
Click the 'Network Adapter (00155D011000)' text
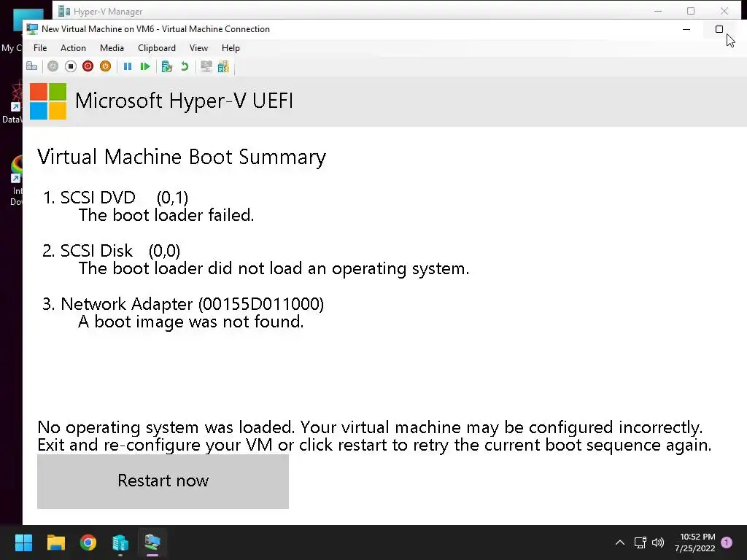(x=193, y=304)
